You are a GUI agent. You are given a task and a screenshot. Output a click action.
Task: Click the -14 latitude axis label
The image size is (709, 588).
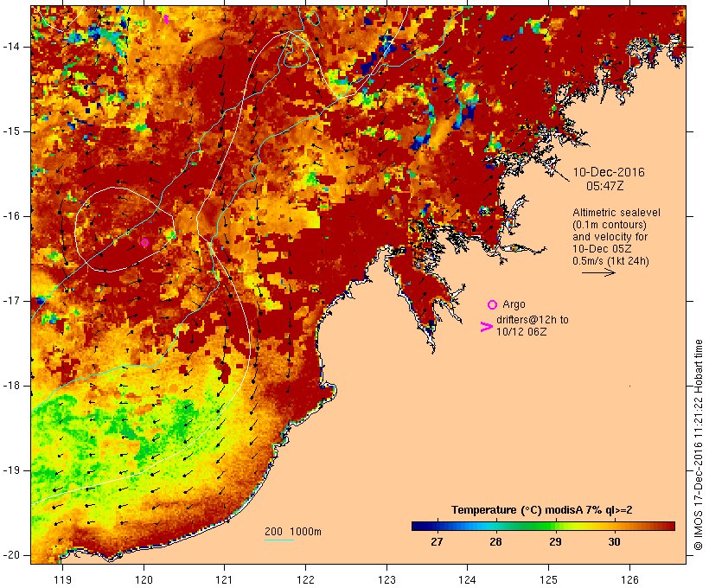11,47
